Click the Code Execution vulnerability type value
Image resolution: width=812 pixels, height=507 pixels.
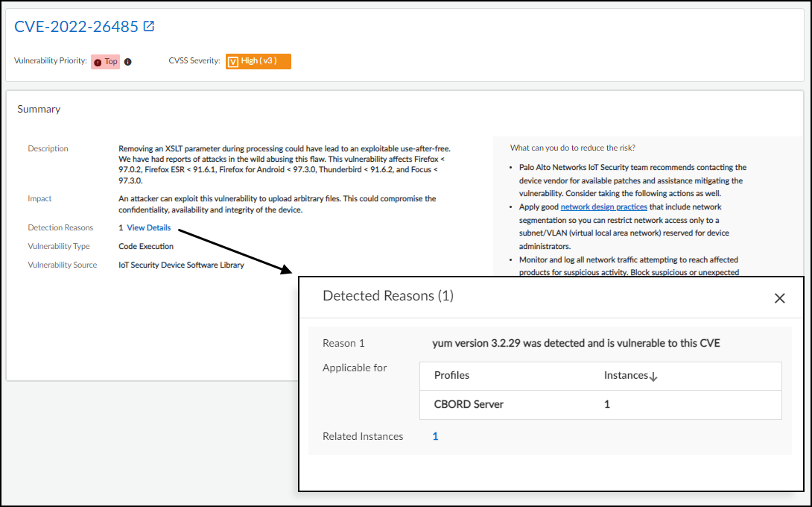[146, 246]
